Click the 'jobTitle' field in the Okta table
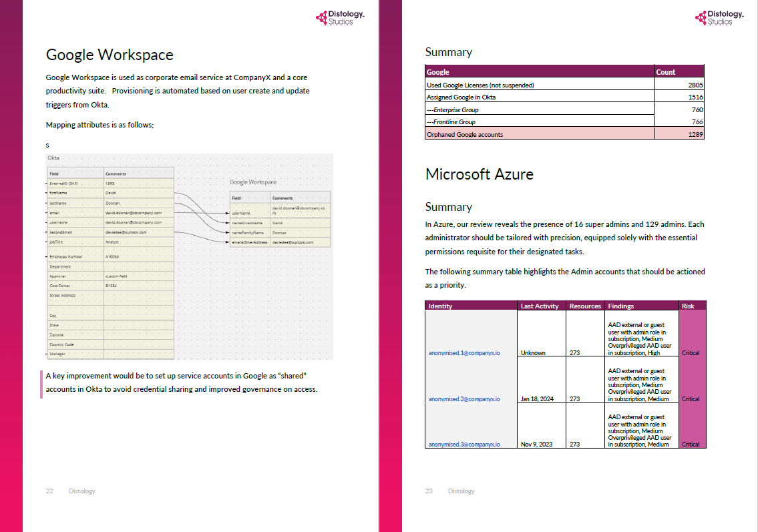Image resolution: width=758 pixels, height=532 pixels. click(x=56, y=242)
